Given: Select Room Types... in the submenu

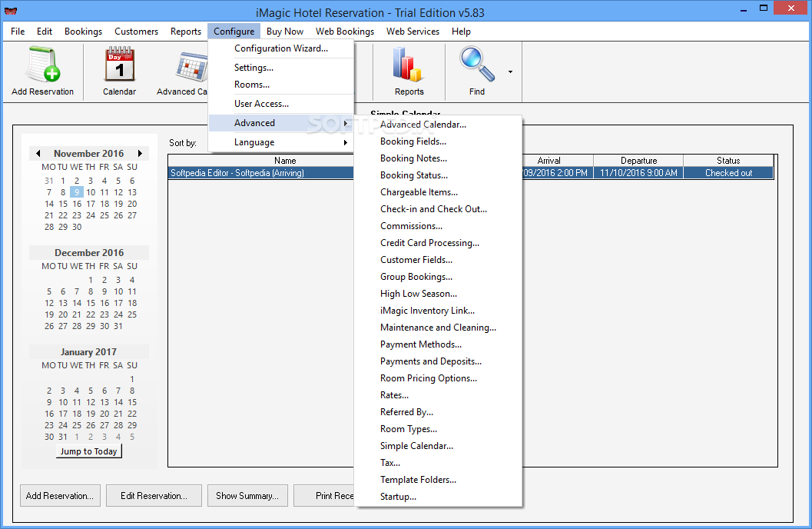Looking at the screenshot, I should 438,429.
